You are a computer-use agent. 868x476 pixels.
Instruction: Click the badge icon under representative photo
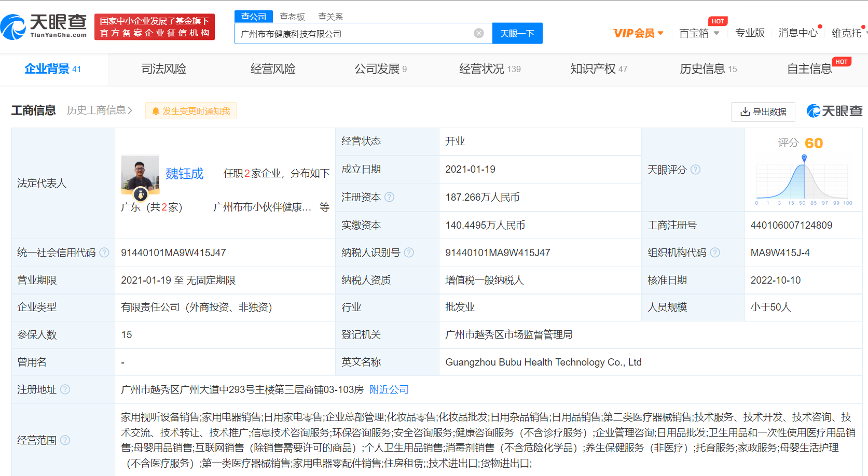pyautogui.click(x=141, y=194)
